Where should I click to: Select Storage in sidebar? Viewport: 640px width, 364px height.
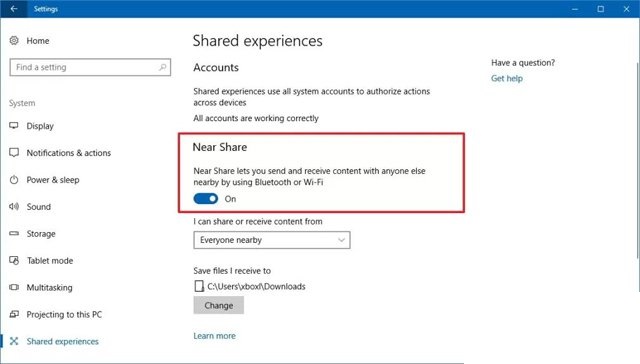[41, 234]
